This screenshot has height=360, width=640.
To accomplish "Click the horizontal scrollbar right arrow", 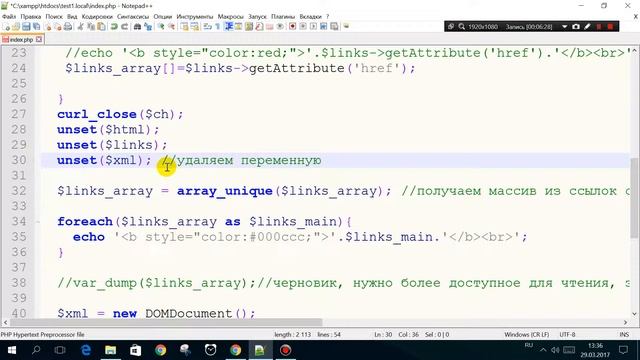I will [x=625, y=322].
